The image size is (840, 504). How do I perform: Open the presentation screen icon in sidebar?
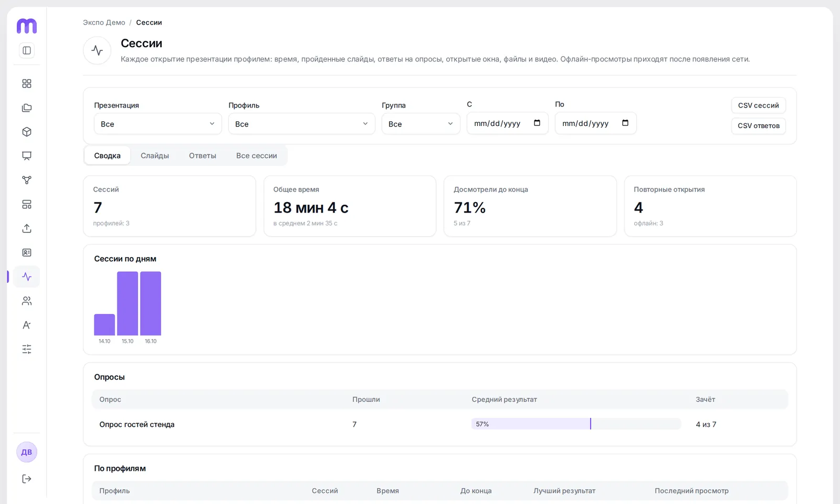point(27,156)
